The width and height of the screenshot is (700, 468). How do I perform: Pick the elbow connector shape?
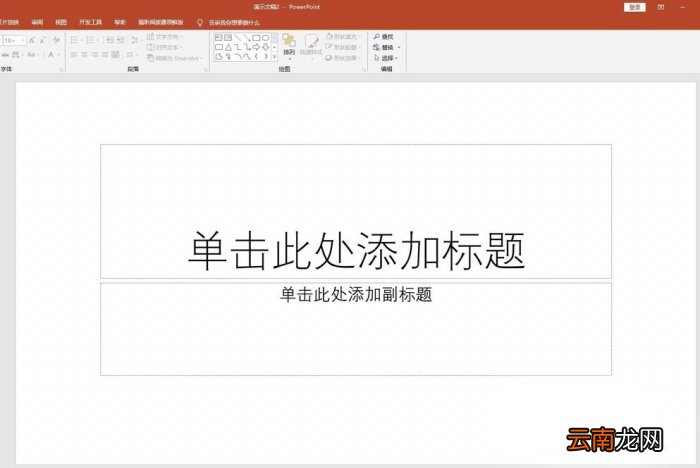(238, 47)
